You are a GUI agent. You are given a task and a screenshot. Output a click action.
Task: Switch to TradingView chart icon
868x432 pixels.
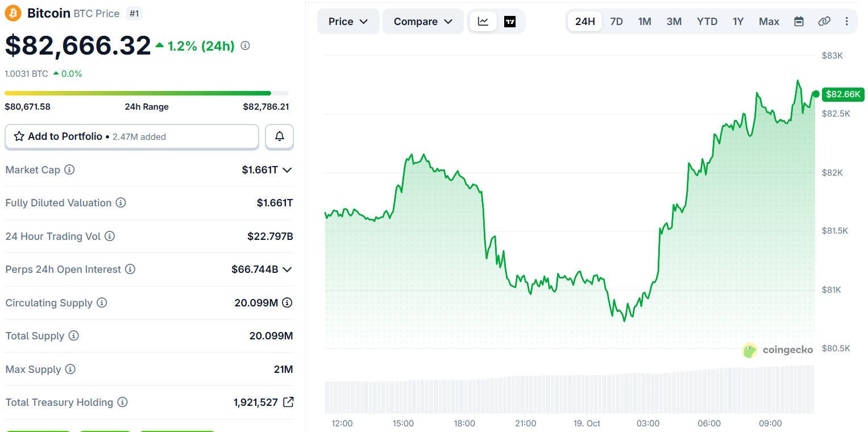coord(510,22)
